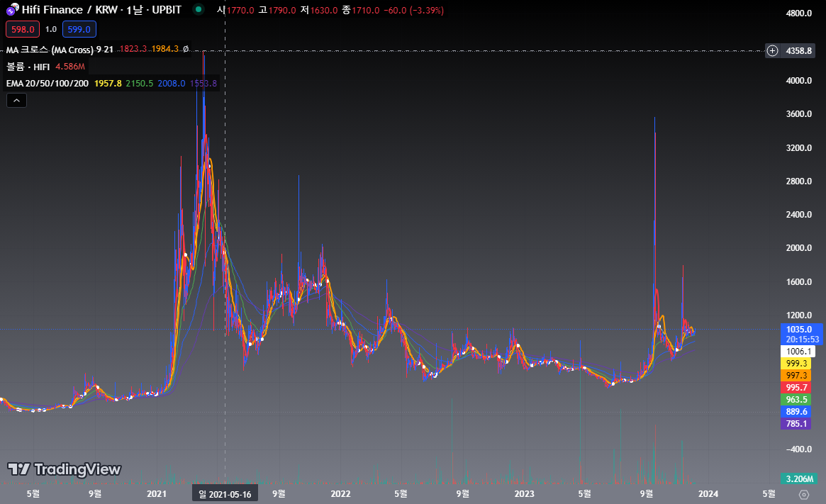Open chart settings gear at axis corner

[x=804, y=495]
